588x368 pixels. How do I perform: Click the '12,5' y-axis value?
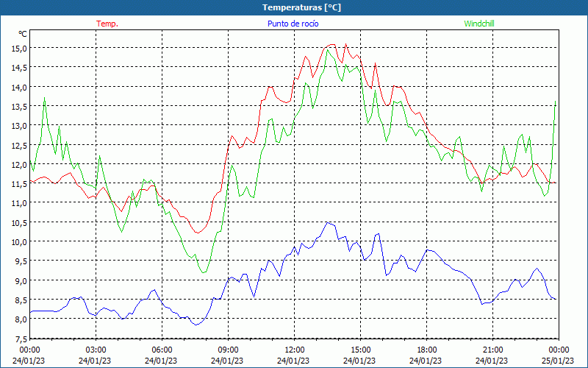pyautogui.click(x=20, y=145)
